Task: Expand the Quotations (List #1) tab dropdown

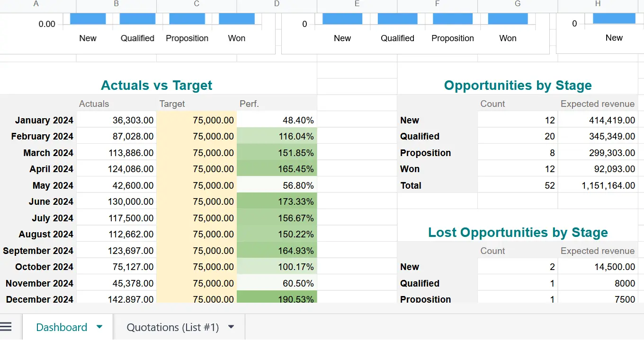Action: click(231, 327)
